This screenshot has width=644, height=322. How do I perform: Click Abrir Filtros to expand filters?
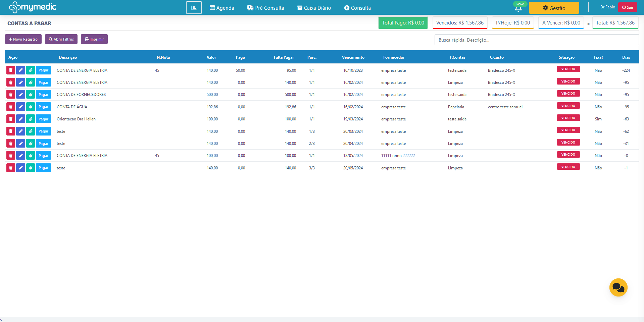[61, 39]
